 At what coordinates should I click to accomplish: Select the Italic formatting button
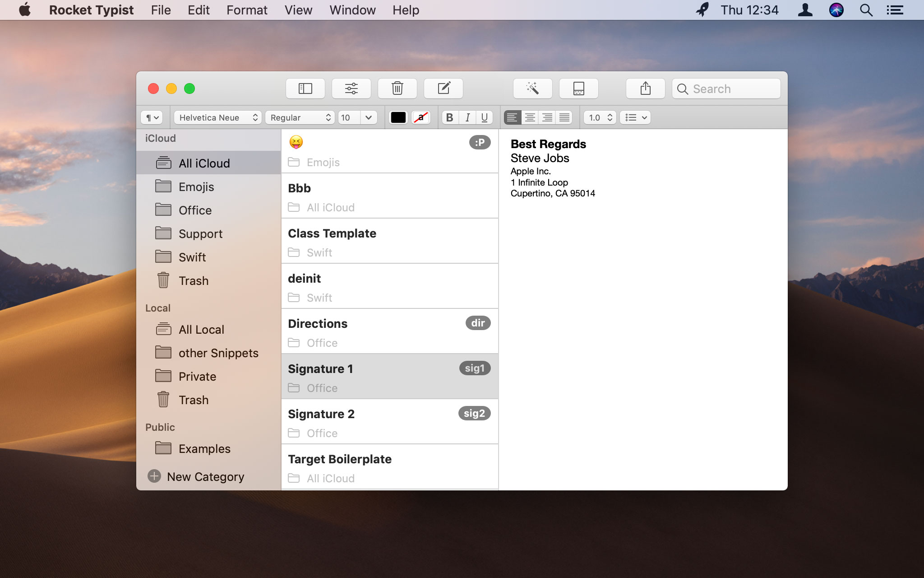point(467,117)
